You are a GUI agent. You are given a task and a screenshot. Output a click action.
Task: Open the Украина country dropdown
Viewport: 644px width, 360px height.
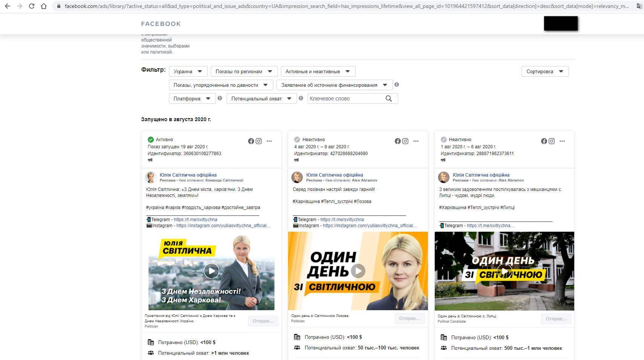pyautogui.click(x=188, y=71)
